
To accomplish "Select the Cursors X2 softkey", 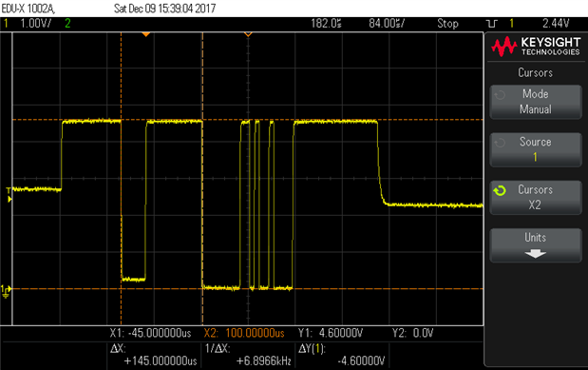I will click(536, 197).
